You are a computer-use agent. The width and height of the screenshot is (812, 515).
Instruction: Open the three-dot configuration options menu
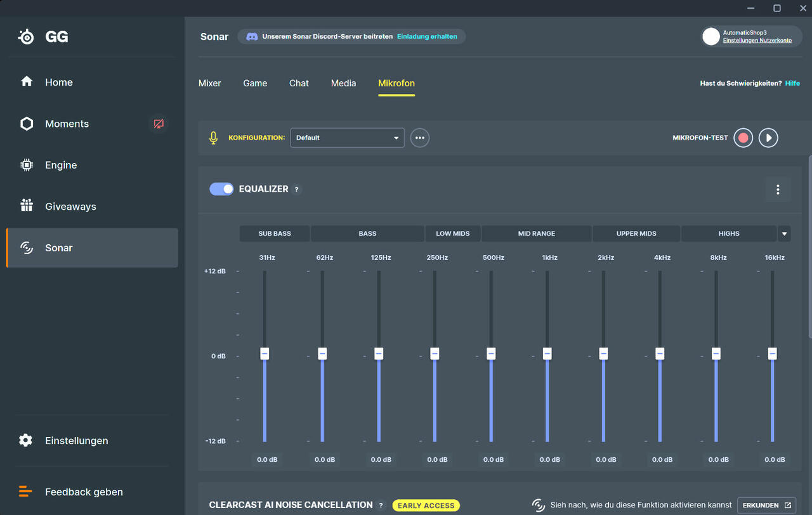(x=419, y=138)
